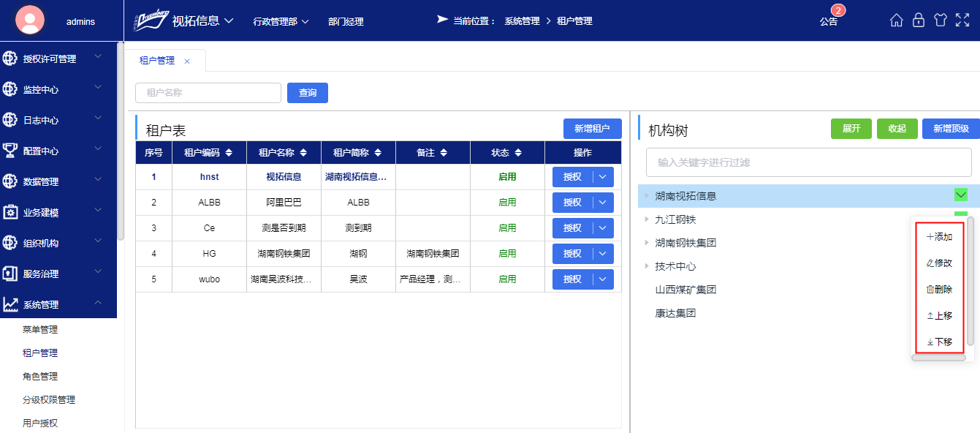Open 角色管理 in the sidebar
980x433 pixels.
point(40,377)
